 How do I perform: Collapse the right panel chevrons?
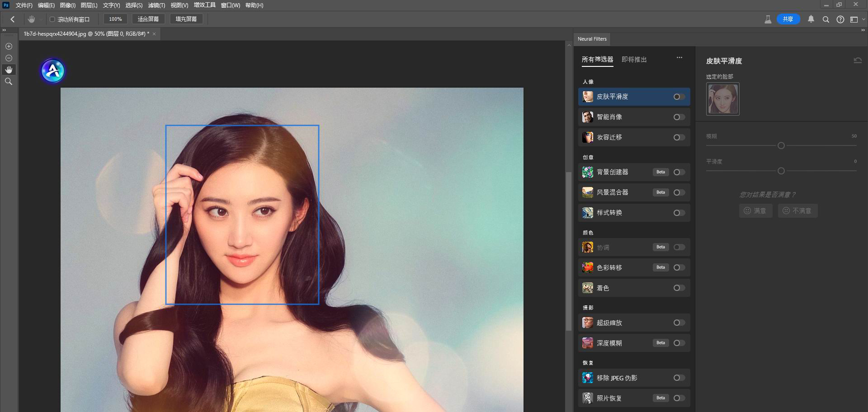pos(863,30)
